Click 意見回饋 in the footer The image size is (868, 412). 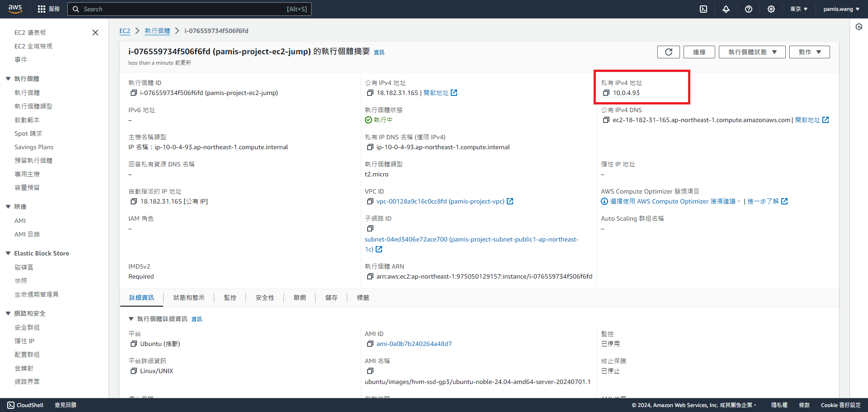[66, 405]
